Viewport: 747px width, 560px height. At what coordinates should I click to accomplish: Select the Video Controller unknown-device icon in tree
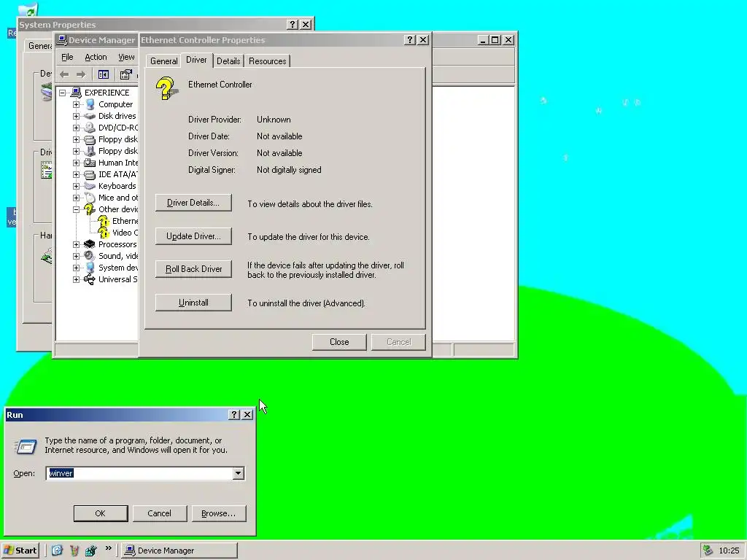[104, 233]
